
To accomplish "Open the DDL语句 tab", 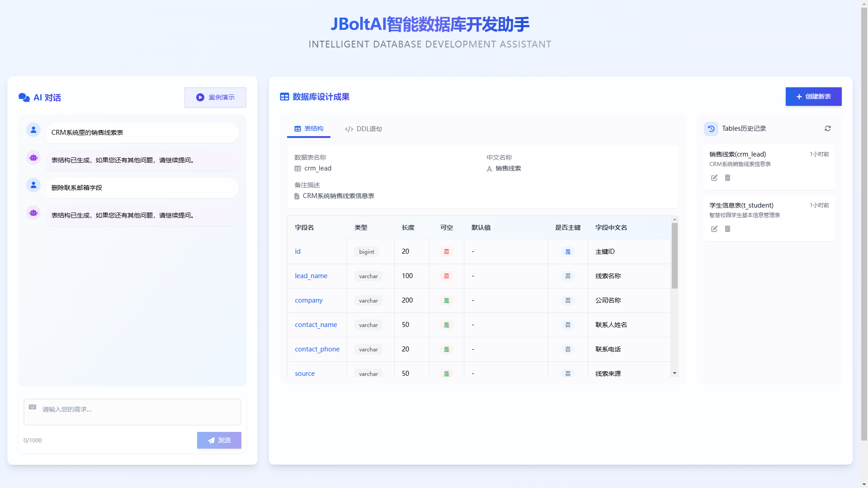I will click(x=363, y=129).
